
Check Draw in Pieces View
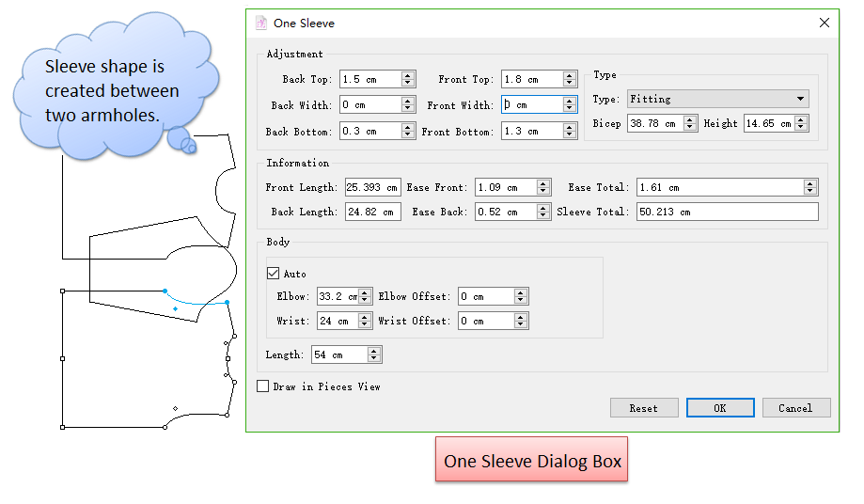[x=263, y=386]
